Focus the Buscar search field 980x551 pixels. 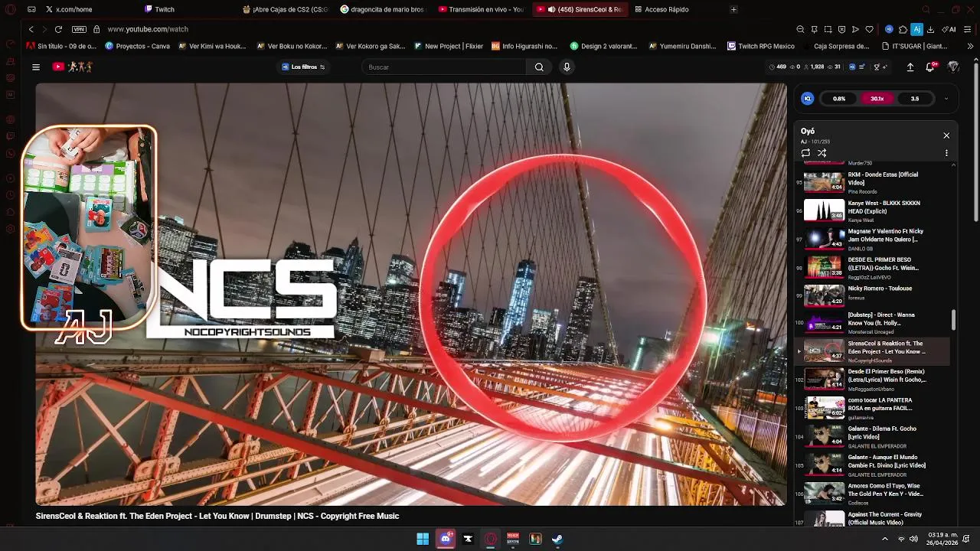(444, 67)
